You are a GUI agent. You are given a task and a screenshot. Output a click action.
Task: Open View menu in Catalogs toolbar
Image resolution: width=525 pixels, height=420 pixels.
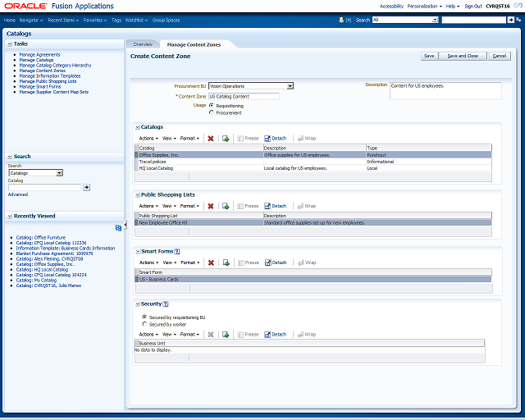click(x=169, y=139)
